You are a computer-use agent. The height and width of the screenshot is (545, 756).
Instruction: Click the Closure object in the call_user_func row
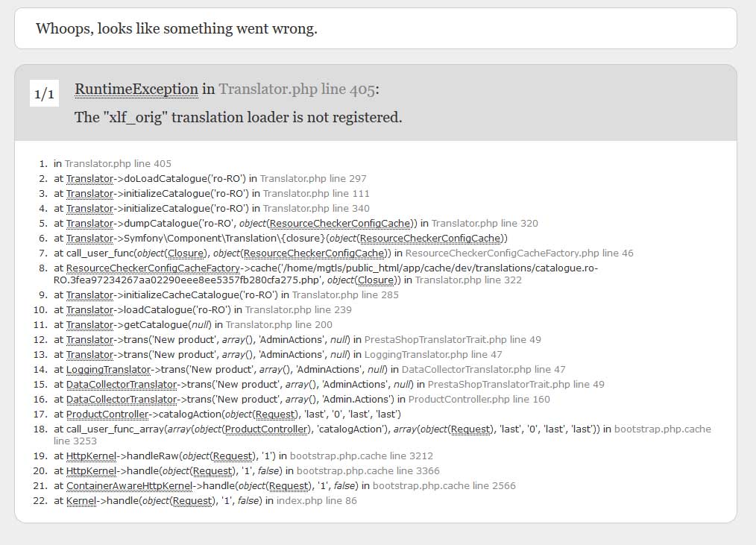click(x=186, y=253)
